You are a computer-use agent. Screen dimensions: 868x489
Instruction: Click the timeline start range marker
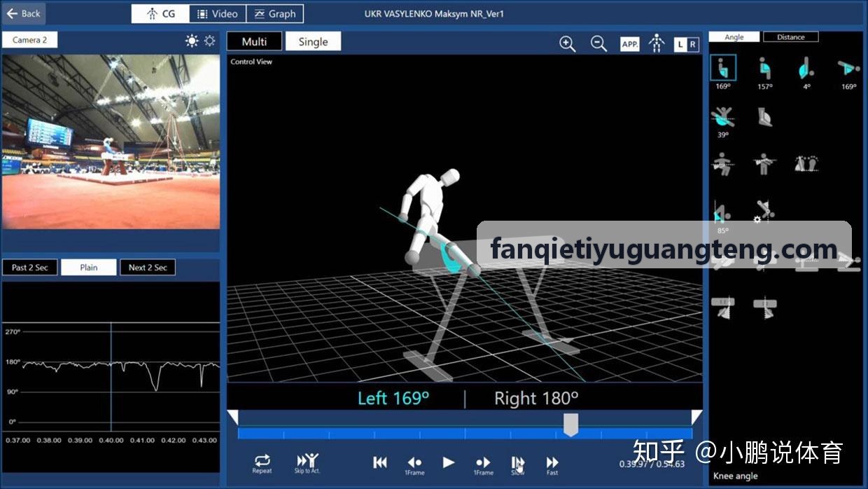[233, 418]
